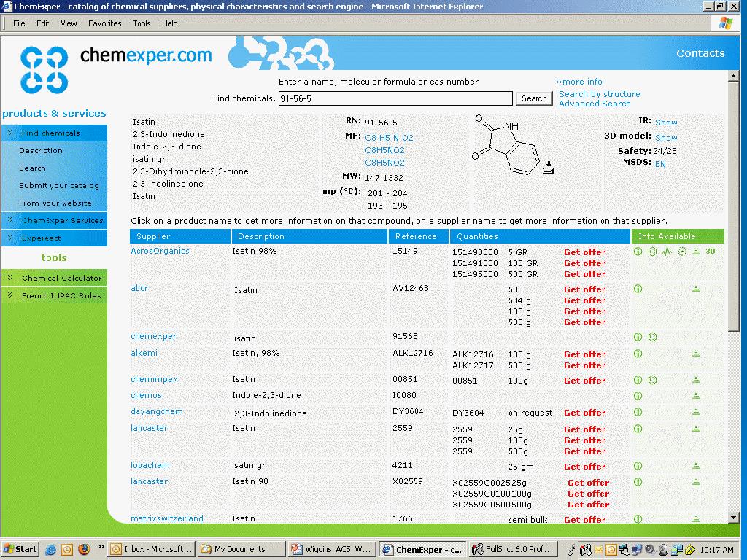The height and width of the screenshot is (560, 747).
Task: Open the info icon in the lobachem row
Action: [638, 466]
